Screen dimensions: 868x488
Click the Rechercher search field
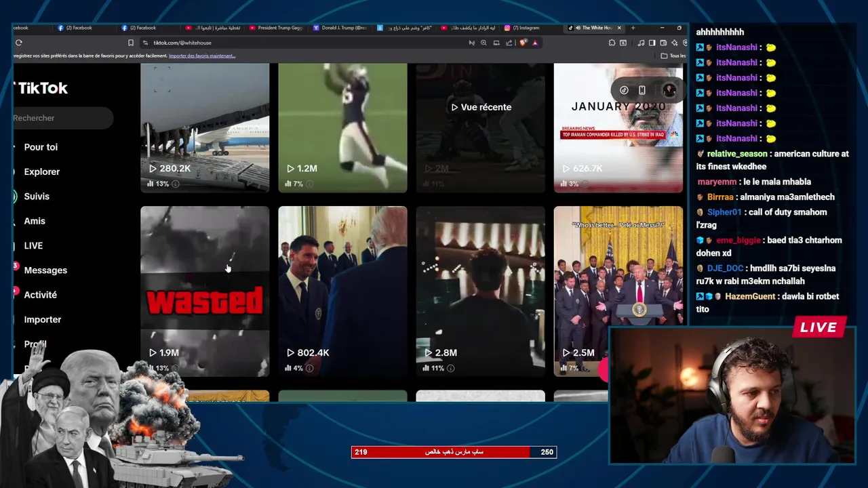pyautogui.click(x=62, y=118)
